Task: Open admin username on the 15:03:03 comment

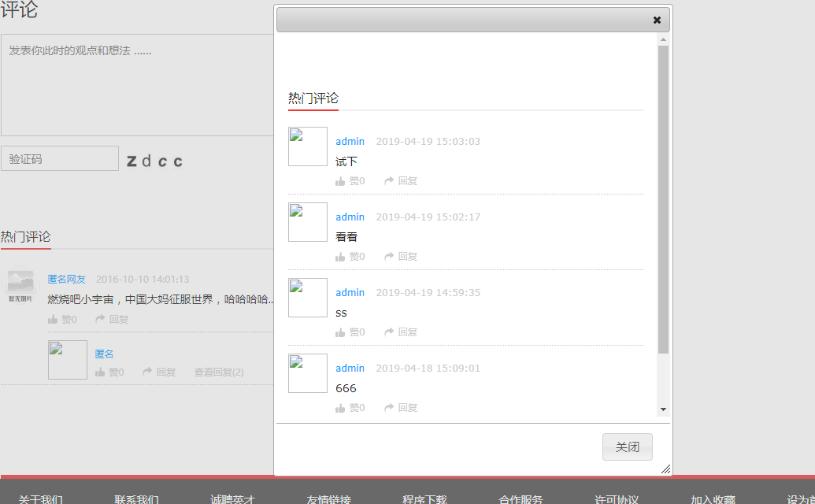Action: click(x=350, y=141)
